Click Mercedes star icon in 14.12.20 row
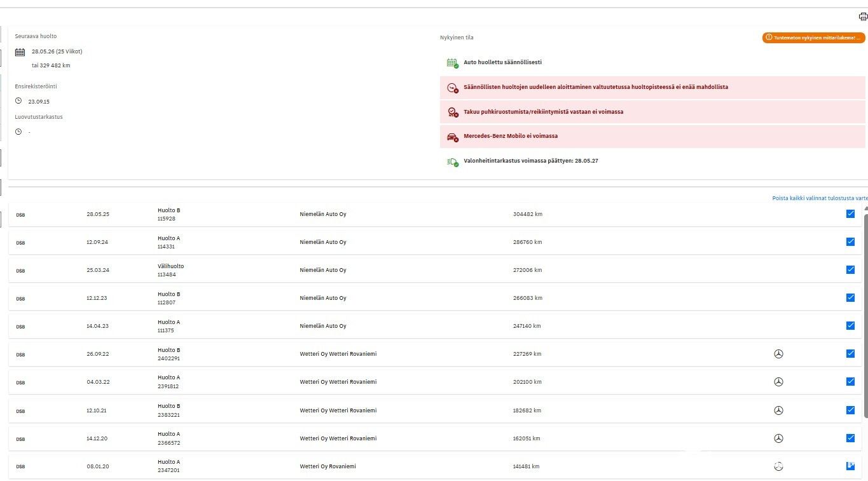Viewport: 868px width, 481px height. (778, 438)
